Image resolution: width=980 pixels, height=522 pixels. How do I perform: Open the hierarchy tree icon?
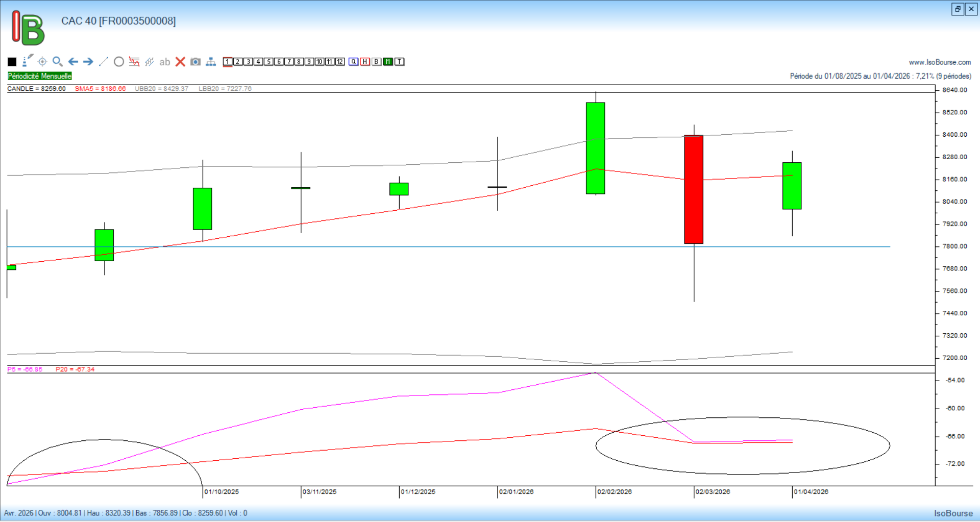211,62
